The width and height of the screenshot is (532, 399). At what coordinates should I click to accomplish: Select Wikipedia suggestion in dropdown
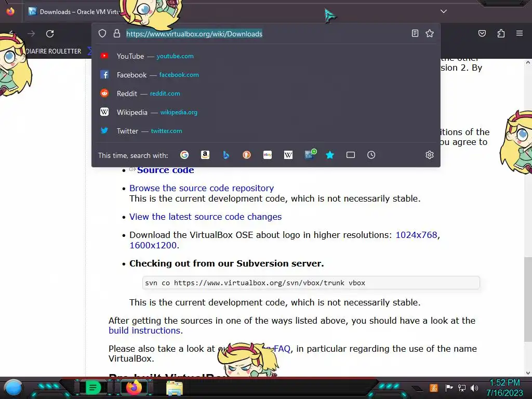pos(266,112)
